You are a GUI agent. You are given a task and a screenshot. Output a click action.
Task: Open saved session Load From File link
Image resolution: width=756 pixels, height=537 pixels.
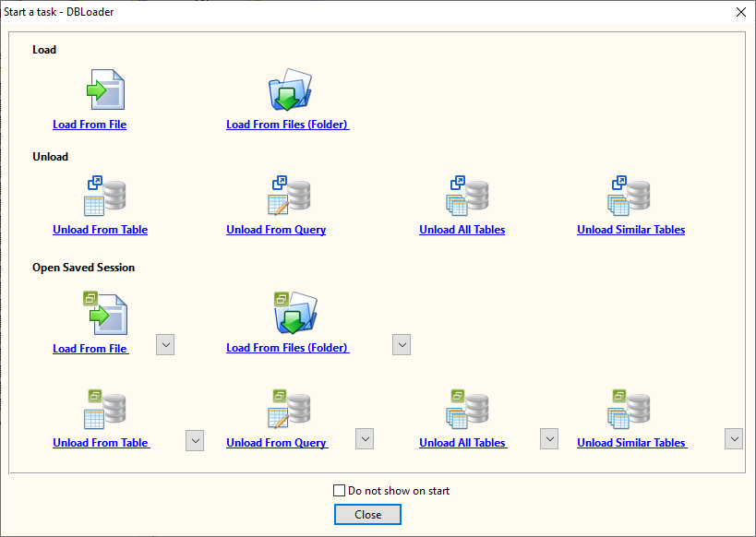90,349
